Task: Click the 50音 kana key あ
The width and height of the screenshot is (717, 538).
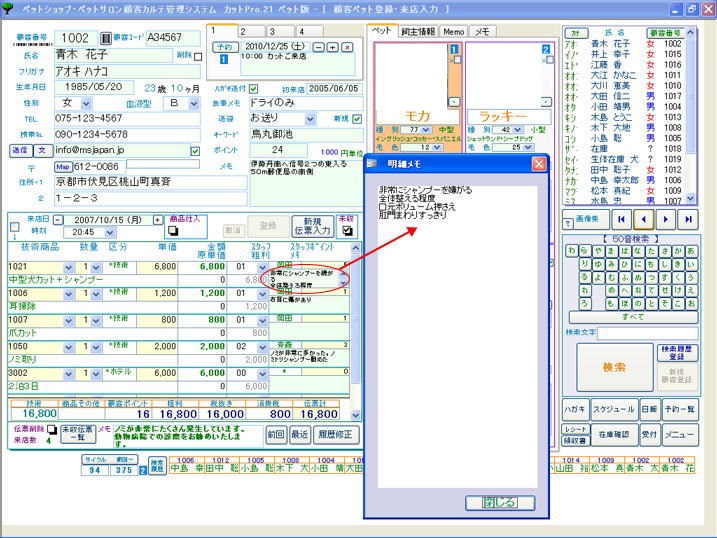Action: [691, 250]
